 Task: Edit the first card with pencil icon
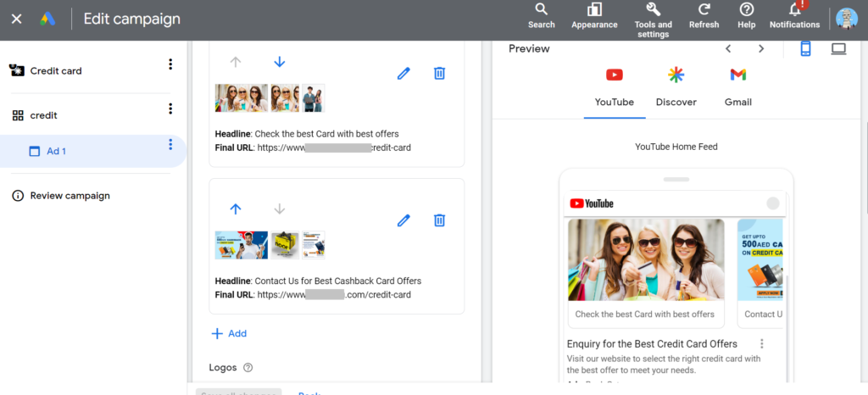(x=403, y=74)
